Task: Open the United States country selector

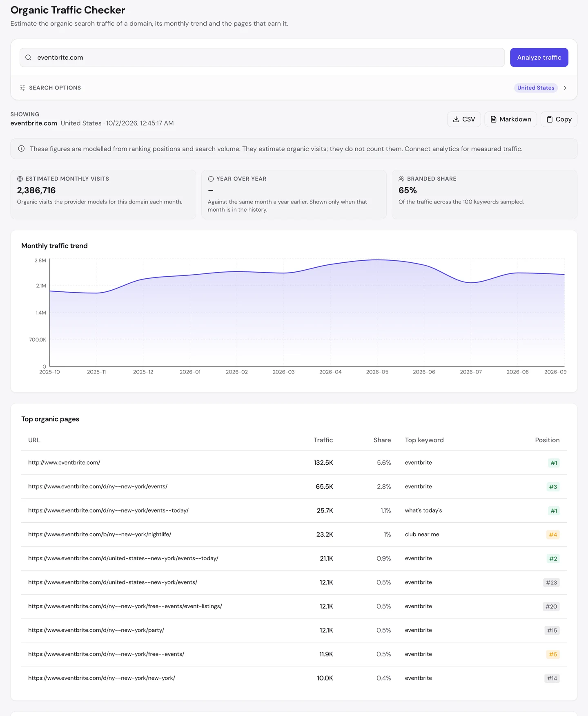Action: pos(536,88)
